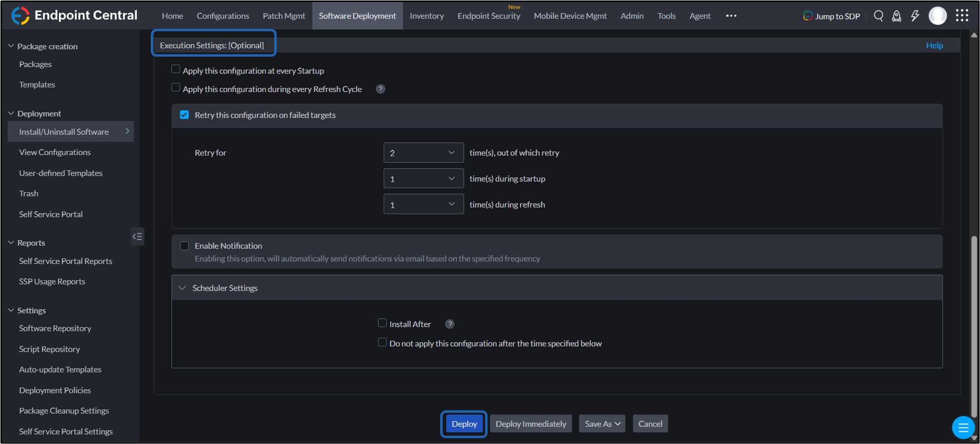Viewport: 980px width, 444px height.
Task: Open the blue floating menu button
Action: point(963,428)
